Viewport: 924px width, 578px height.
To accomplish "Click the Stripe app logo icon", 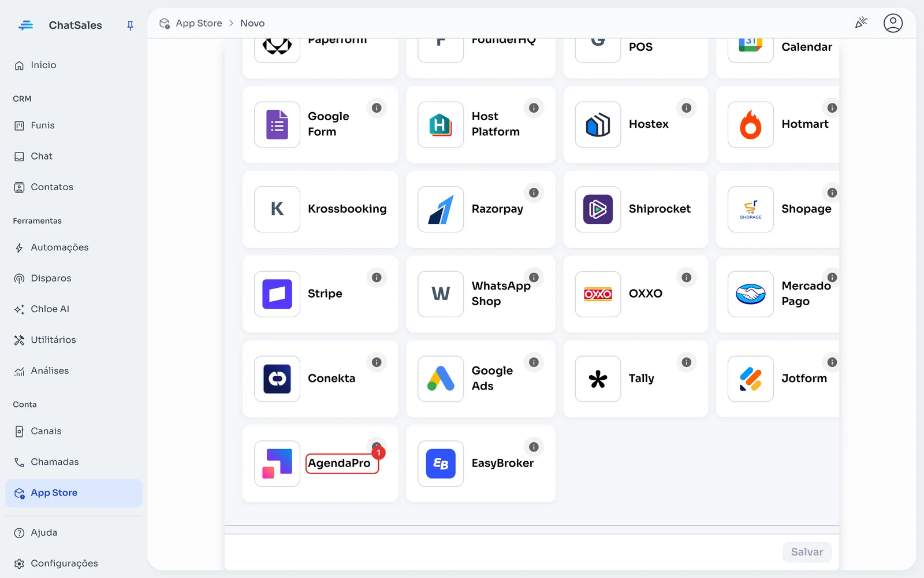I will (277, 294).
